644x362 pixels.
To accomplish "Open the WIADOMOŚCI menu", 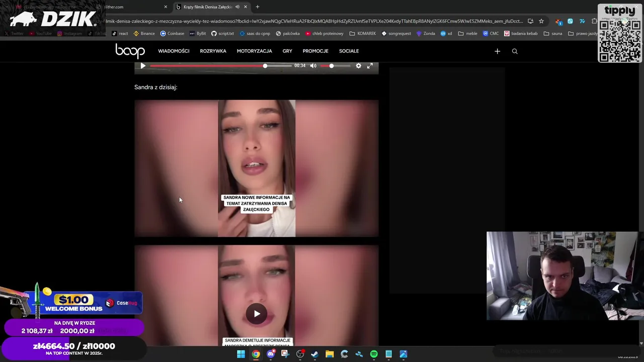I will point(174,51).
